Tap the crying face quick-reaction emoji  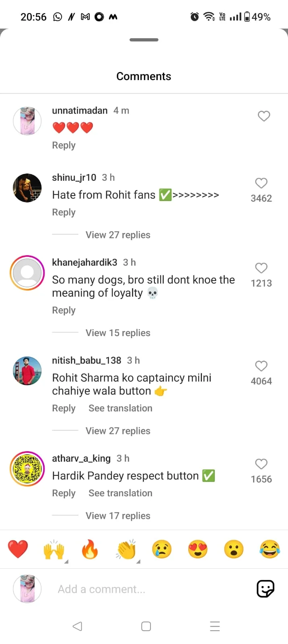[162, 549]
